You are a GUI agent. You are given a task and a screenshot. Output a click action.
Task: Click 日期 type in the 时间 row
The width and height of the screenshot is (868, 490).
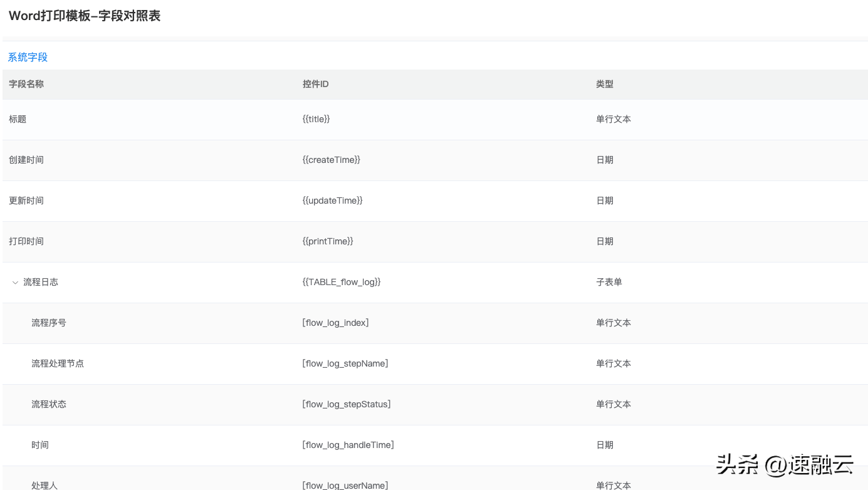tap(605, 445)
